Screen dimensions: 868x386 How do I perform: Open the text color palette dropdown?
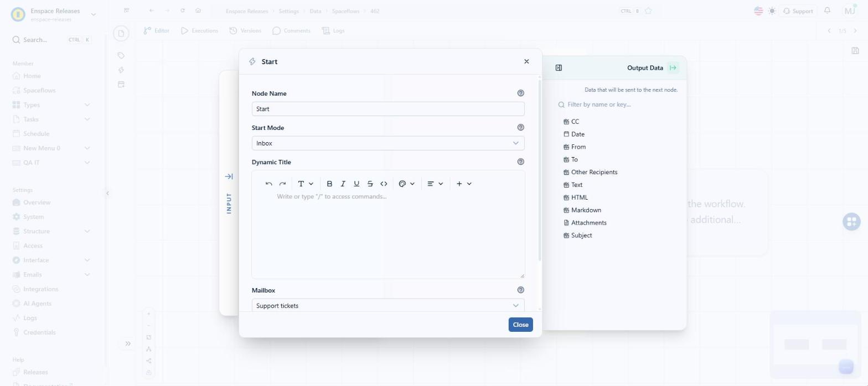coord(407,184)
